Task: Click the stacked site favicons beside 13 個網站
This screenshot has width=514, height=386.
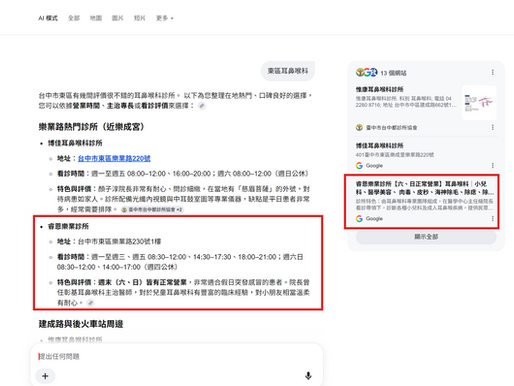Action: (366, 72)
